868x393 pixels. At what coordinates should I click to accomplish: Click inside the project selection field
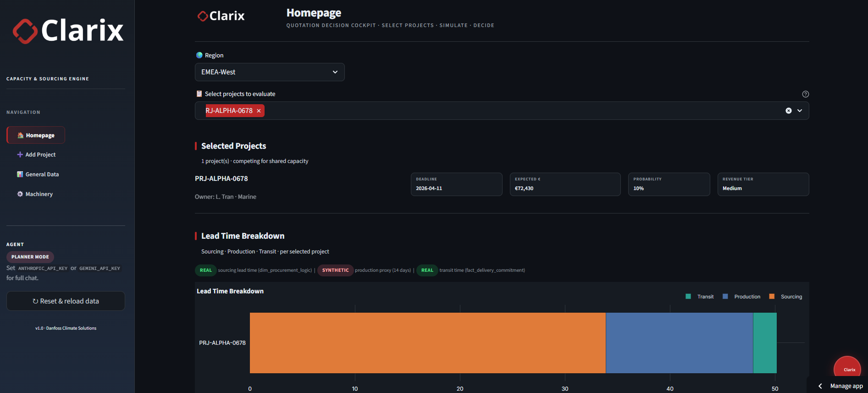click(502, 111)
